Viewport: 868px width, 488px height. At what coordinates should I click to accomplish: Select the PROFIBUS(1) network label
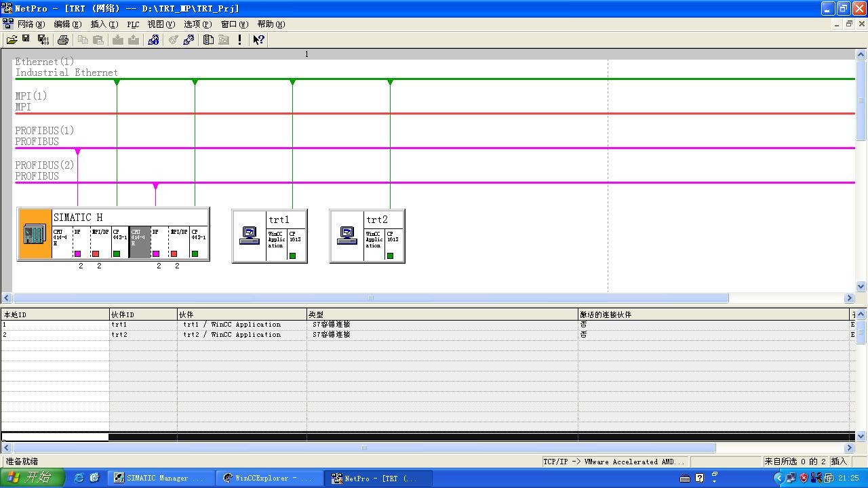click(45, 136)
